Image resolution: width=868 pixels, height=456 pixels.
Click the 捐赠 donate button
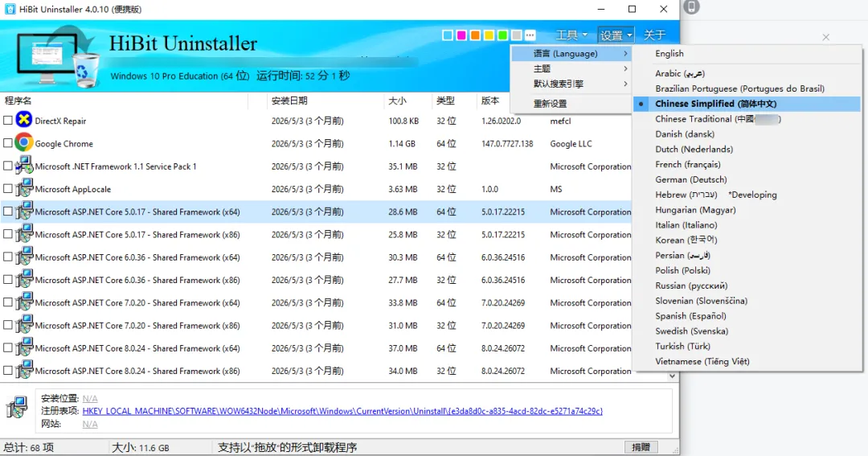pos(641,447)
